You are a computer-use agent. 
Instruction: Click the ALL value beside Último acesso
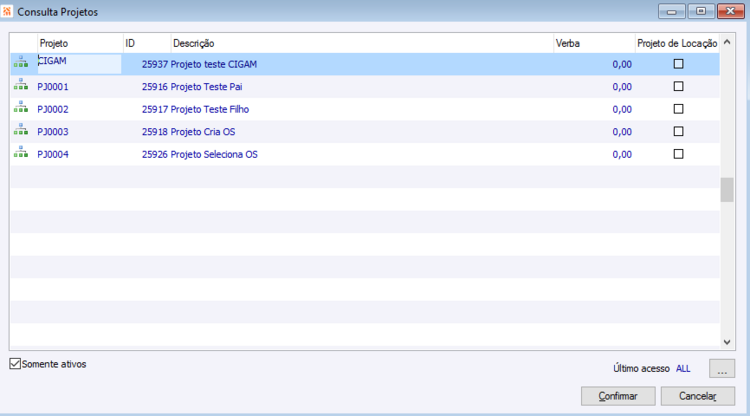click(x=683, y=369)
